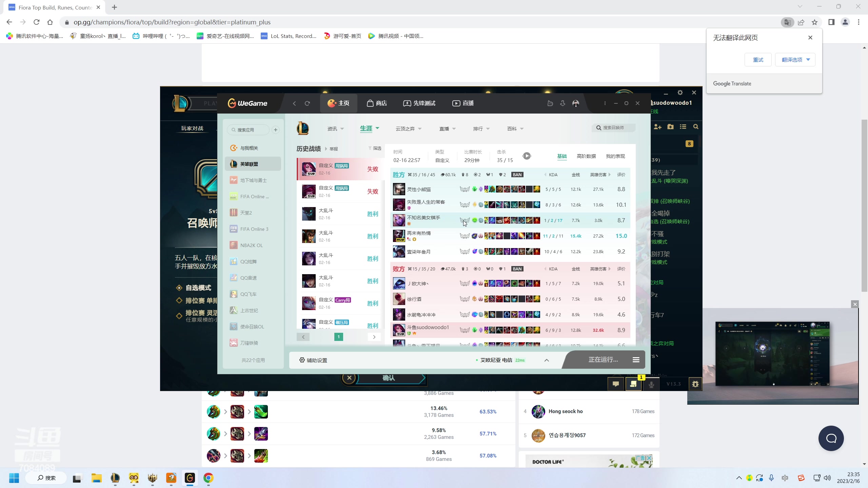This screenshot has height=488, width=868.
Task: Select FIFA Online 3 in the sidebar
Action: pyautogui.click(x=253, y=229)
